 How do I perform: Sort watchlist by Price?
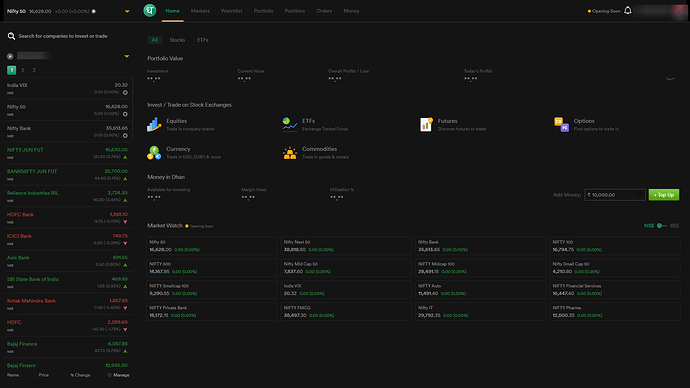(x=44, y=375)
